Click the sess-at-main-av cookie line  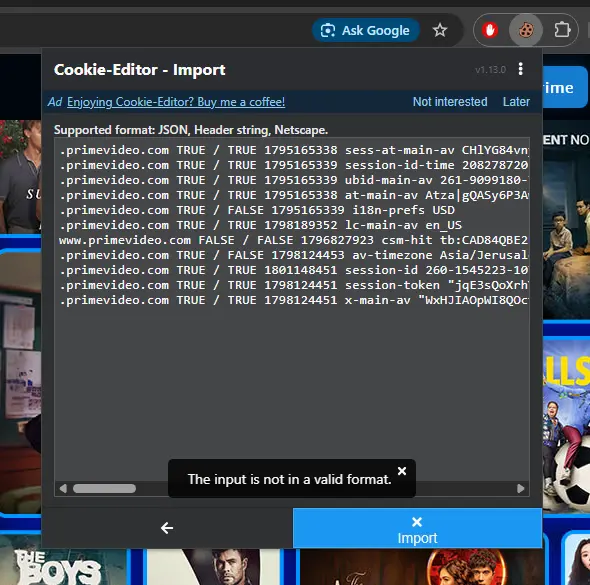pos(293,150)
